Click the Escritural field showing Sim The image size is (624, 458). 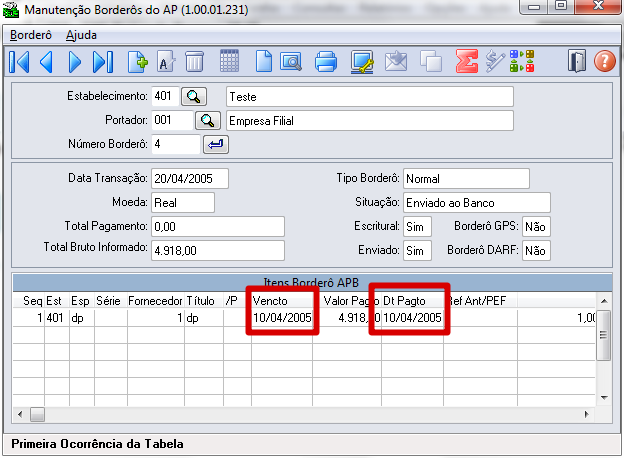417,226
